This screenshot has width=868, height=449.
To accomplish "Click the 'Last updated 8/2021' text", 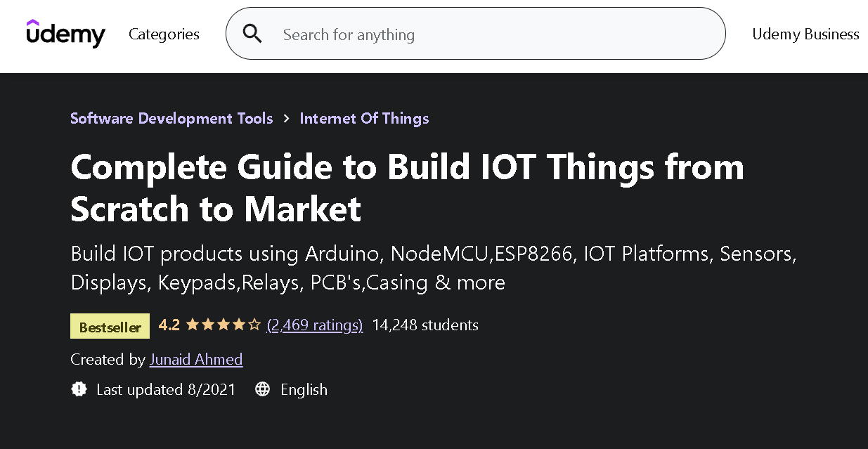I will 166,389.
